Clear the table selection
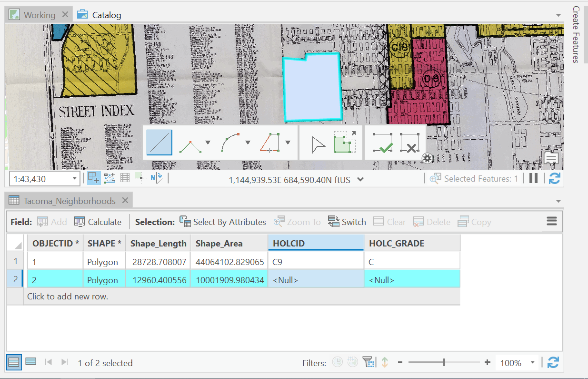588x379 pixels. (389, 222)
